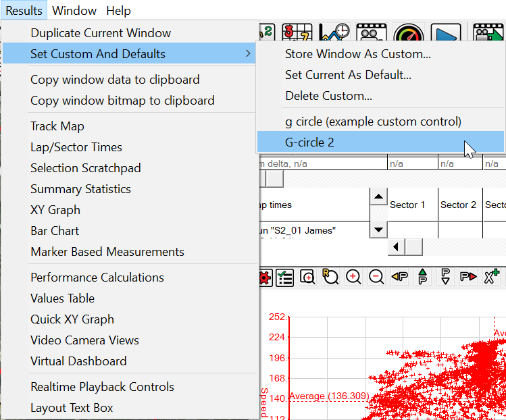Click the graph with clock toolbar icon
The height and width of the screenshot is (420, 506).
pyautogui.click(x=334, y=33)
